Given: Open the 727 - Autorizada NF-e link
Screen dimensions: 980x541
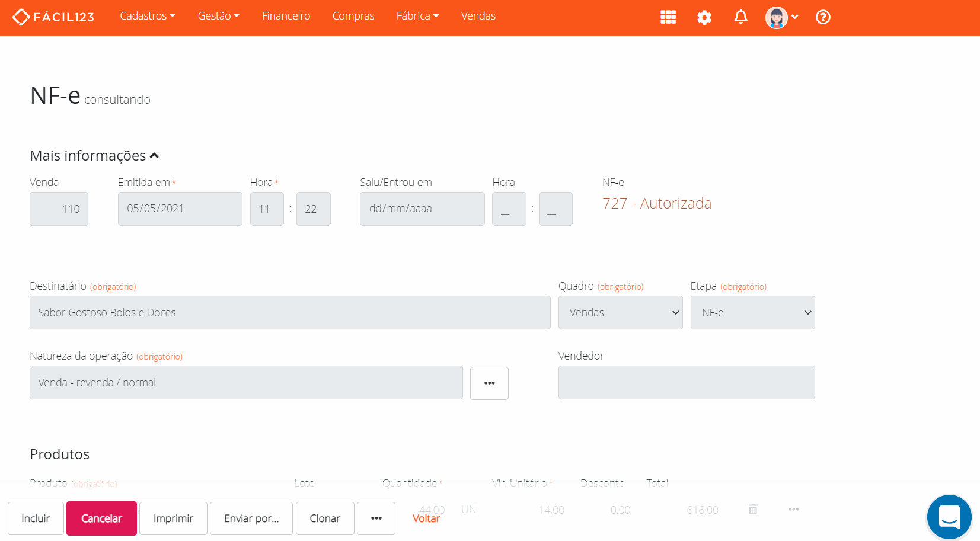Looking at the screenshot, I should tap(657, 203).
